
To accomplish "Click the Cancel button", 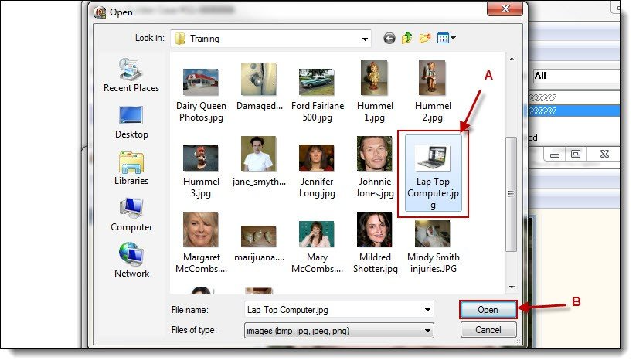I will tap(488, 330).
